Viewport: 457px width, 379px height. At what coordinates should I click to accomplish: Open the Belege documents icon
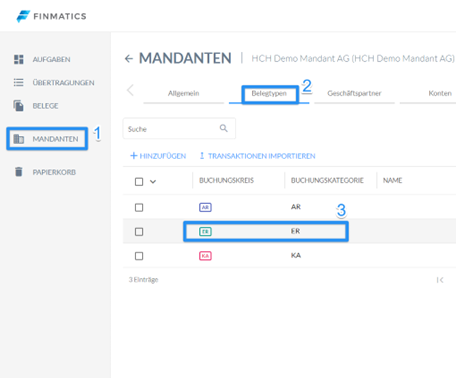pyautogui.click(x=19, y=106)
